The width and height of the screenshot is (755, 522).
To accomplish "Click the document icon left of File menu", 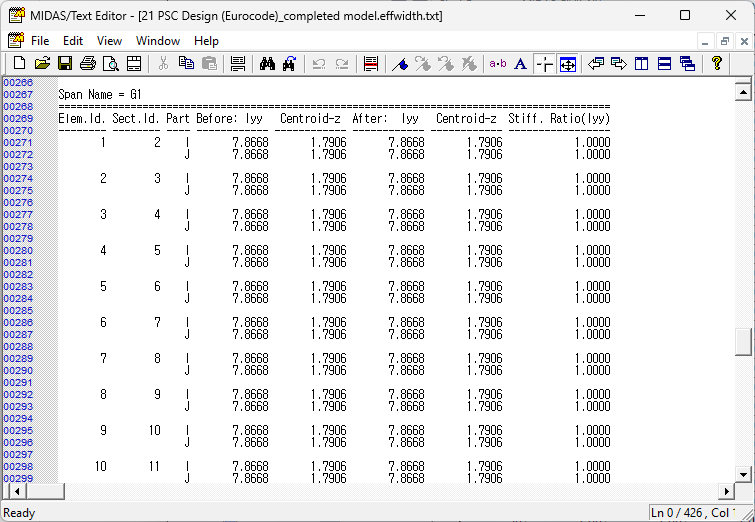I will [x=16, y=40].
